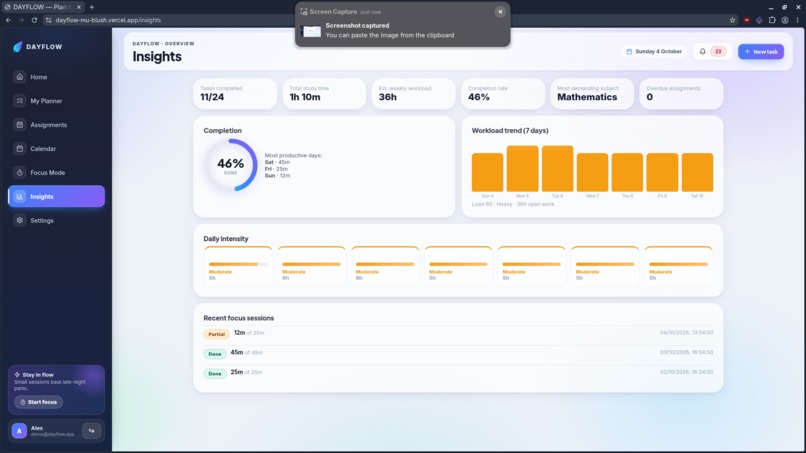
Task: Open My Planner via its sidebar icon
Action: [20, 101]
